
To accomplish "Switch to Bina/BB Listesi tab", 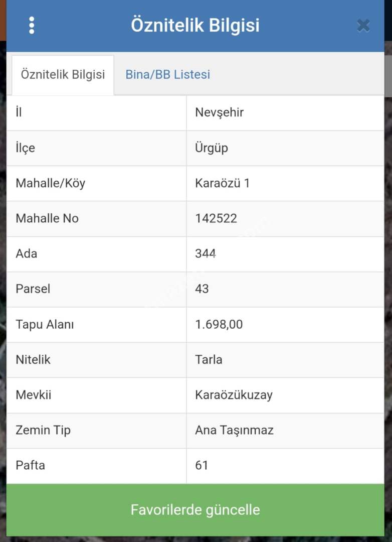I will [x=167, y=75].
